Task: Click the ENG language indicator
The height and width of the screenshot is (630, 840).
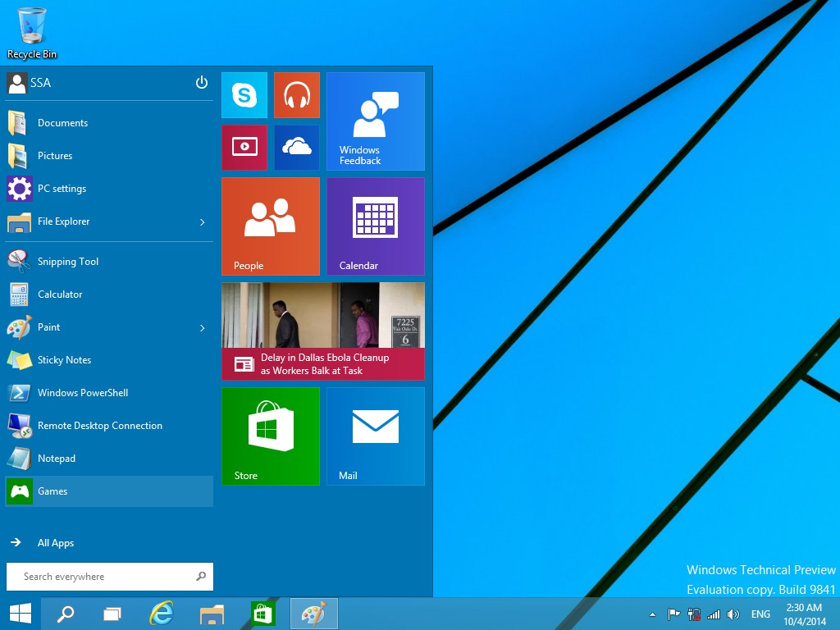Action: 760,614
